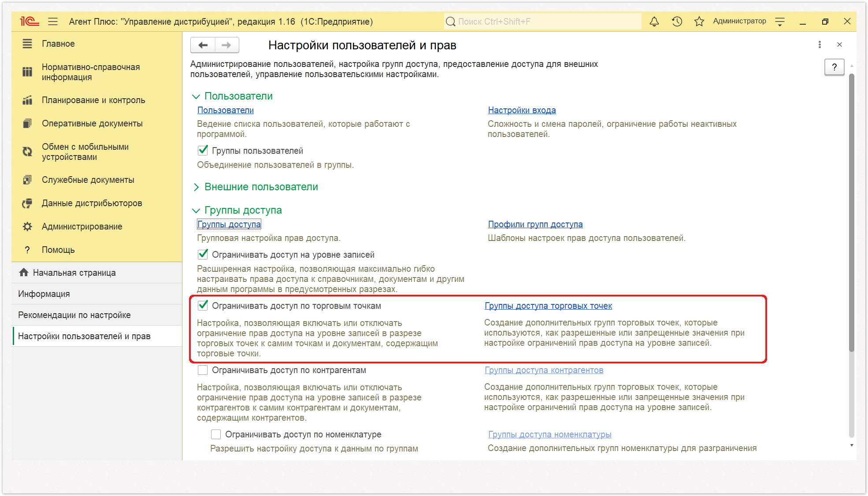This screenshot has width=868, height=496.
Task: Switch to Начальная страница tab
Action: 96,273
